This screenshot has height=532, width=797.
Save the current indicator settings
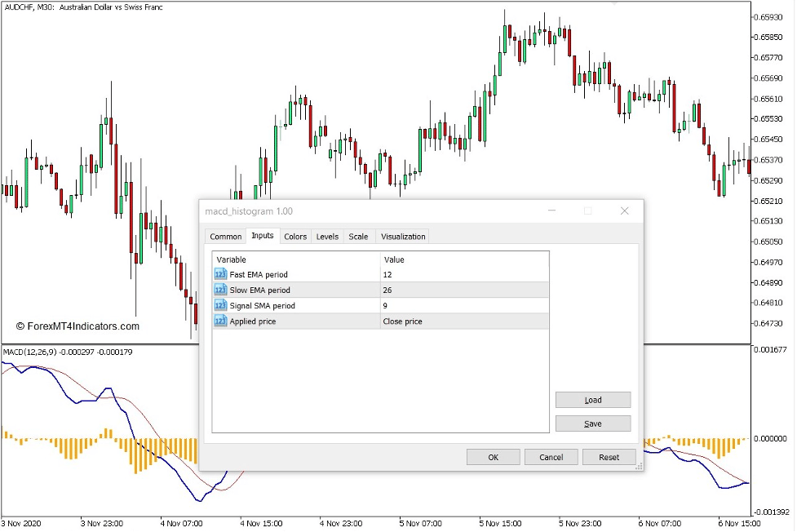tap(592, 423)
